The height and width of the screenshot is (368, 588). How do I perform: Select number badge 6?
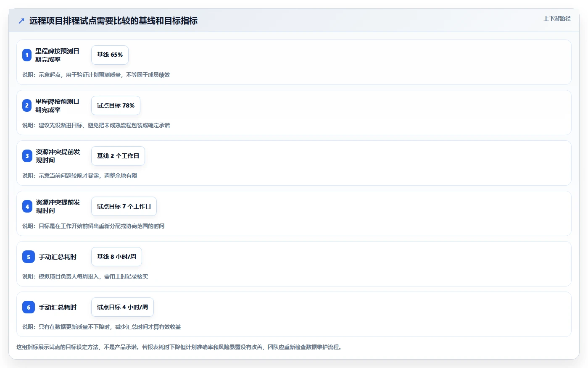tap(29, 307)
